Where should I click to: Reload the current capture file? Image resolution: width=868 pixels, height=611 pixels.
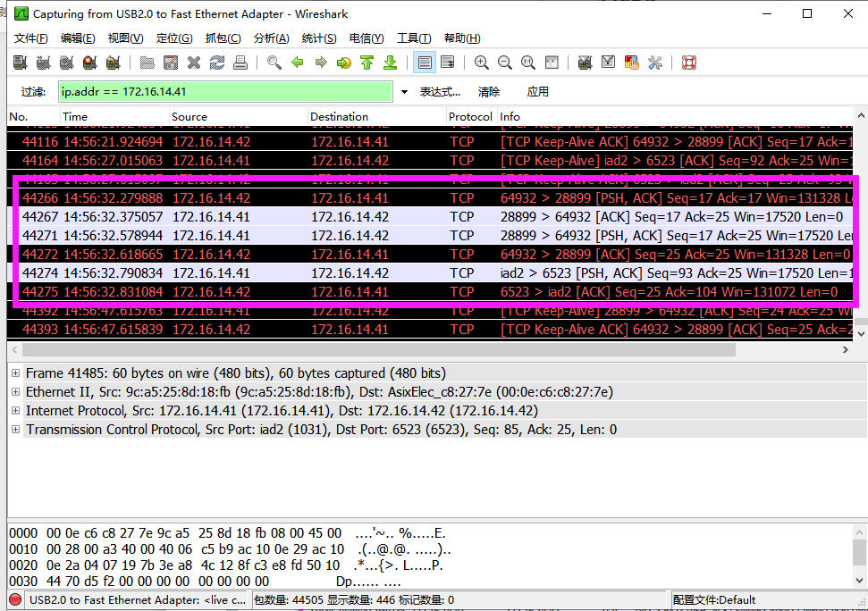(x=217, y=63)
